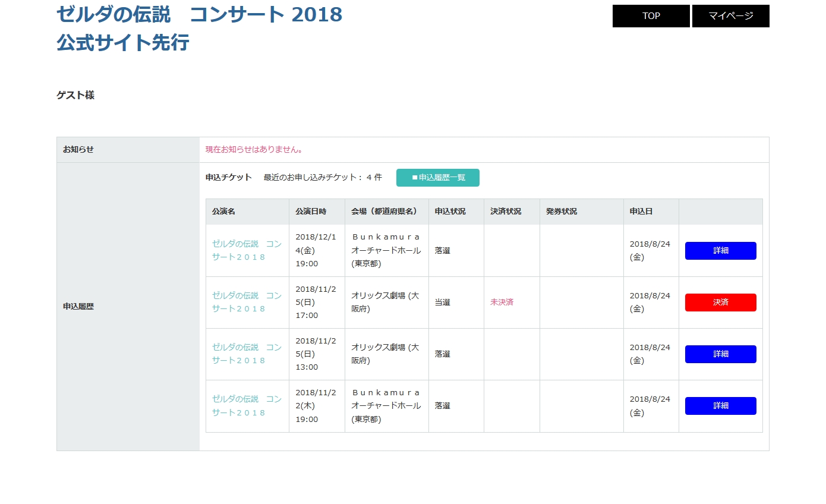Click the 申込チケット heading
The image size is (826, 504).
click(229, 177)
